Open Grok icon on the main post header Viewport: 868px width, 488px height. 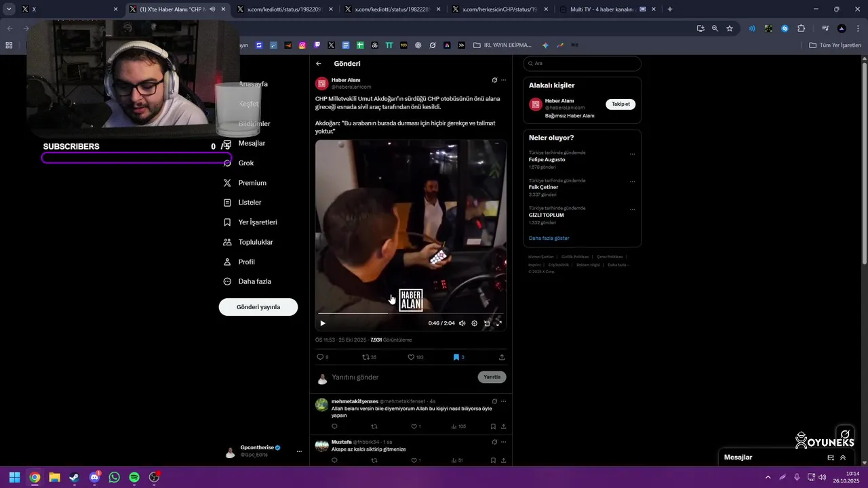point(494,80)
